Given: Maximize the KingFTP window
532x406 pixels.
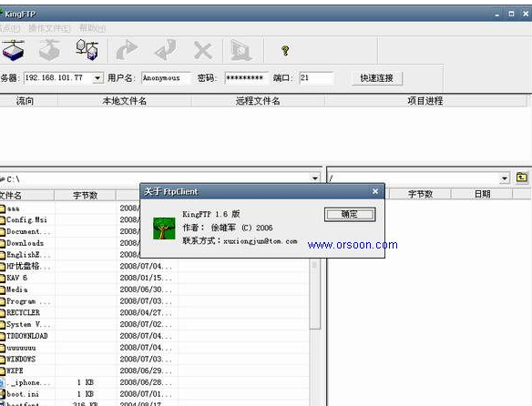Looking at the screenshot, I should (x=511, y=14).
